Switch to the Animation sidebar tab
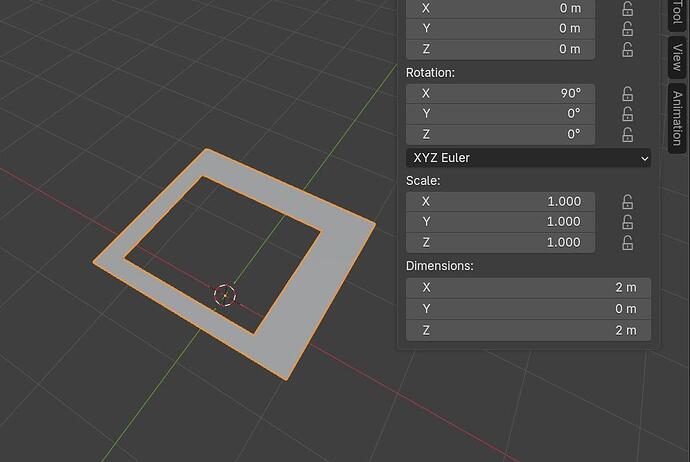The image size is (690, 462). 677,118
